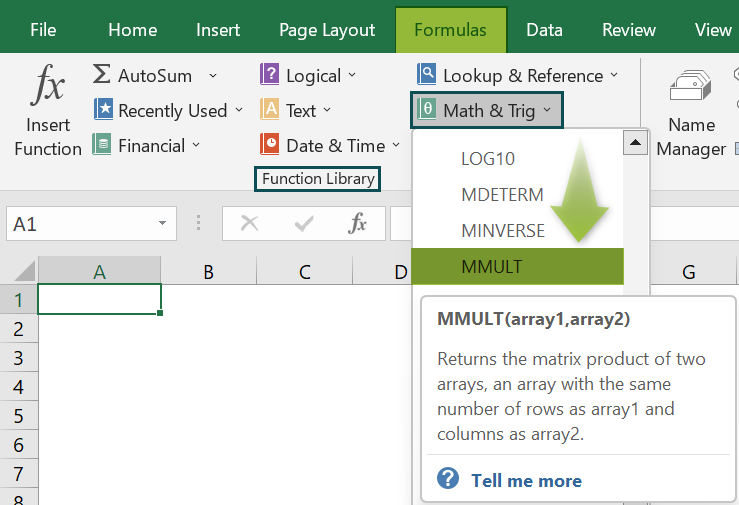Viewport: 739px width, 505px height.
Task: Select row 1 header
Action: (18, 300)
